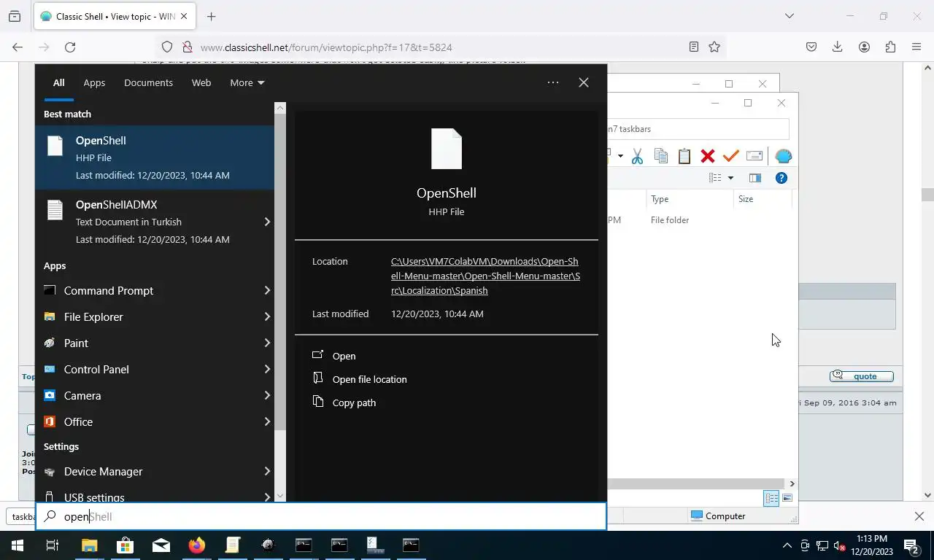Select the large icons view icon in Explorer status bar
Screen dimensions: 934x560
point(787,498)
